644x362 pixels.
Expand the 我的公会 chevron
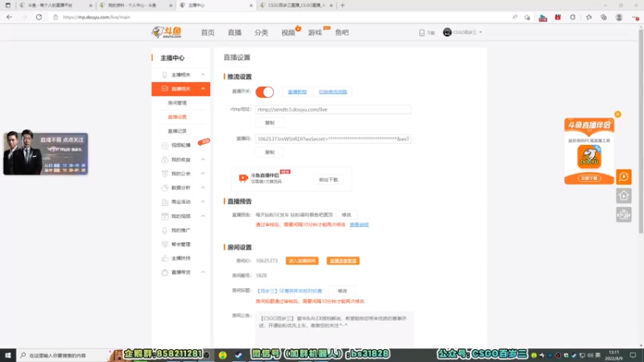pos(203,174)
